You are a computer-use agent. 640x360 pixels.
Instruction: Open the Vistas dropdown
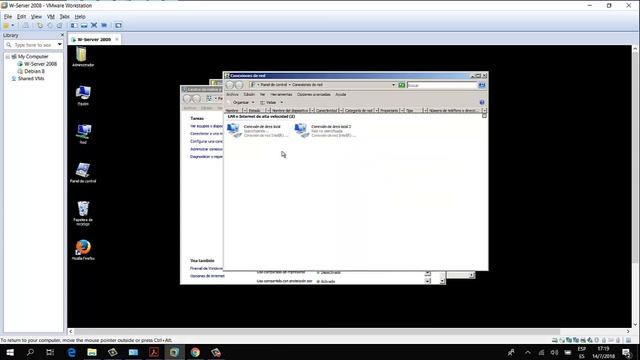(271, 102)
